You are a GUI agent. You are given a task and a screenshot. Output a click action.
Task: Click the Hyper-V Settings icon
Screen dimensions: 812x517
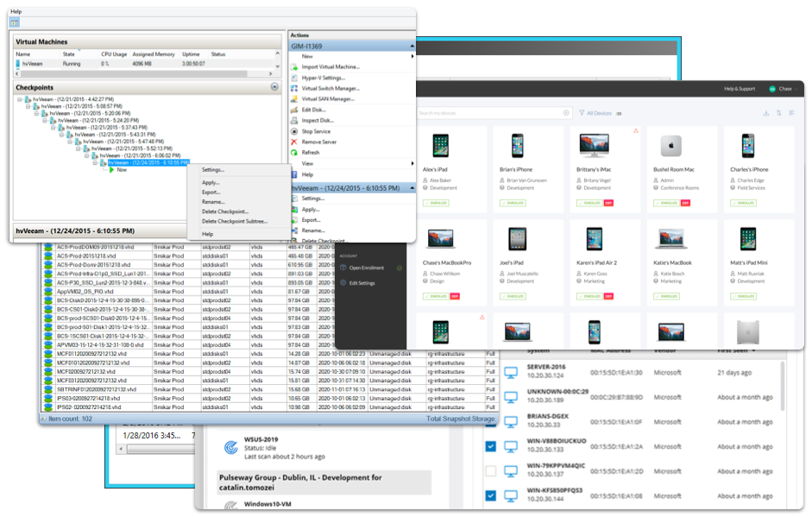point(294,78)
